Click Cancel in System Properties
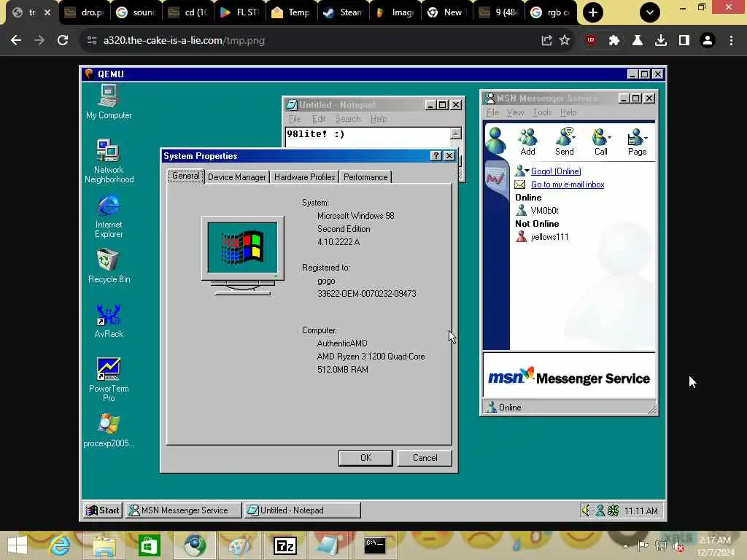This screenshot has height=560, width=747. (425, 458)
